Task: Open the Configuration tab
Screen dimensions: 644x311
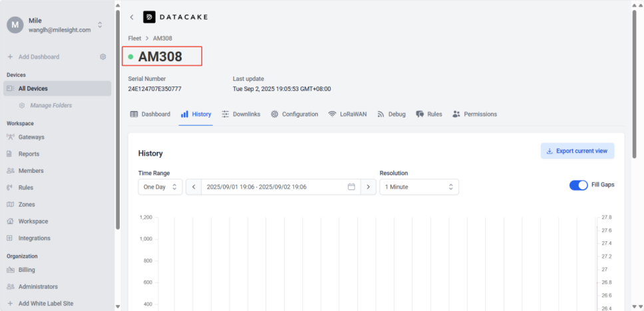Action: (295, 114)
